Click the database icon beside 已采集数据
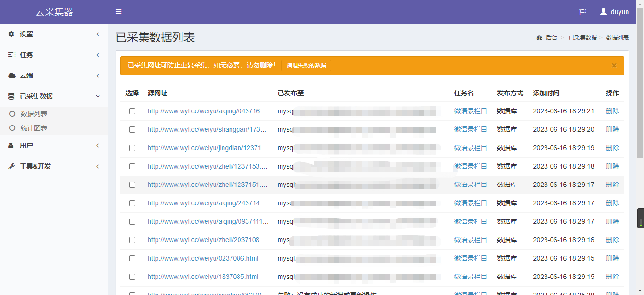The height and width of the screenshot is (295, 644). 12,96
